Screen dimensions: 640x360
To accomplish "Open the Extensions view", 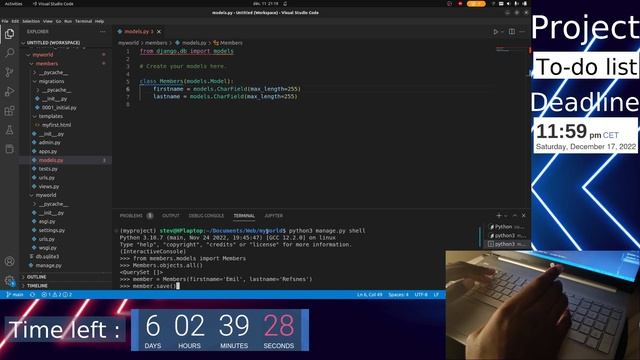I will [x=9, y=111].
